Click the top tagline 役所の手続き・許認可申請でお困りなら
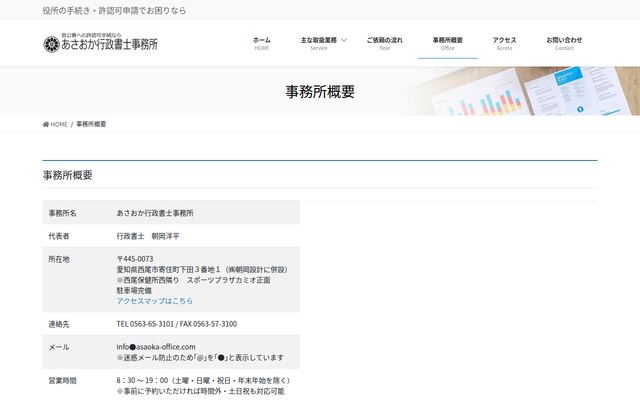 (x=114, y=10)
